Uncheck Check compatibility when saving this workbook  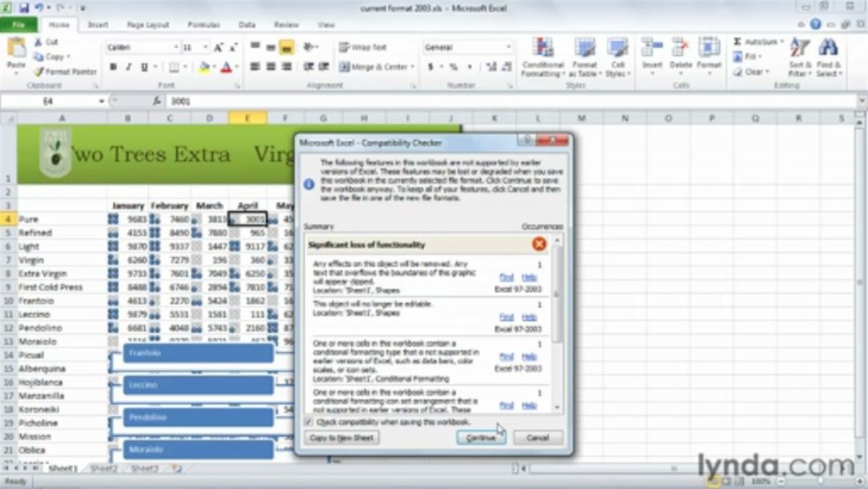pos(309,422)
